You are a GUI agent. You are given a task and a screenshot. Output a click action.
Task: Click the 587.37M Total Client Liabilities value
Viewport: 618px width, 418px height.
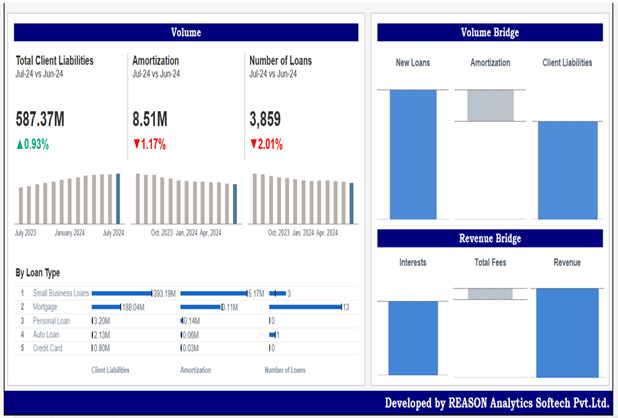click(40, 120)
